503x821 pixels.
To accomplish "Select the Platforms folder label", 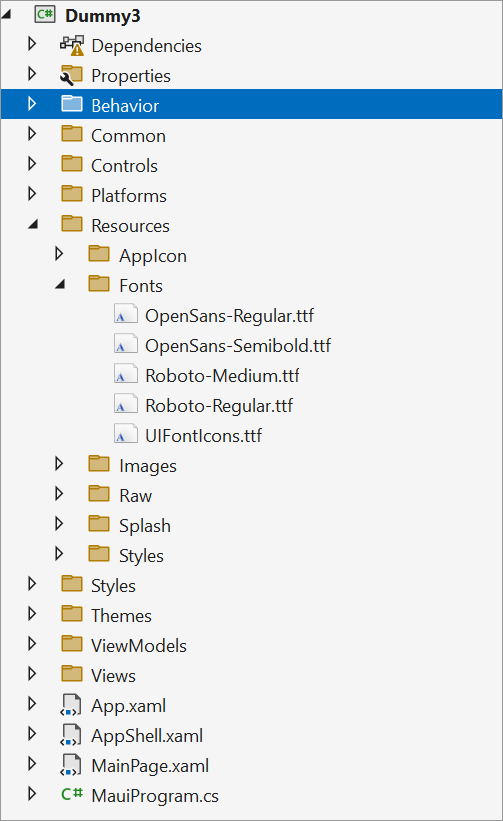I will click(129, 196).
